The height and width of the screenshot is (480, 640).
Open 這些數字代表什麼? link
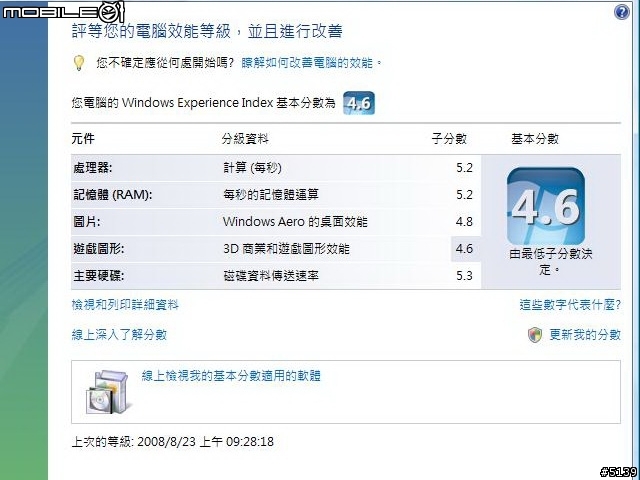click(x=570, y=305)
